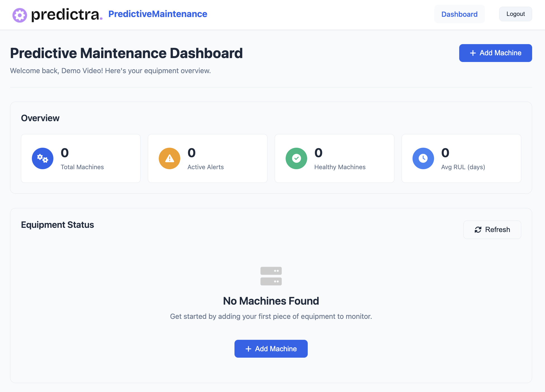The width and height of the screenshot is (545, 392).
Task: Click the Avg RUL clock icon
Action: pos(423,158)
